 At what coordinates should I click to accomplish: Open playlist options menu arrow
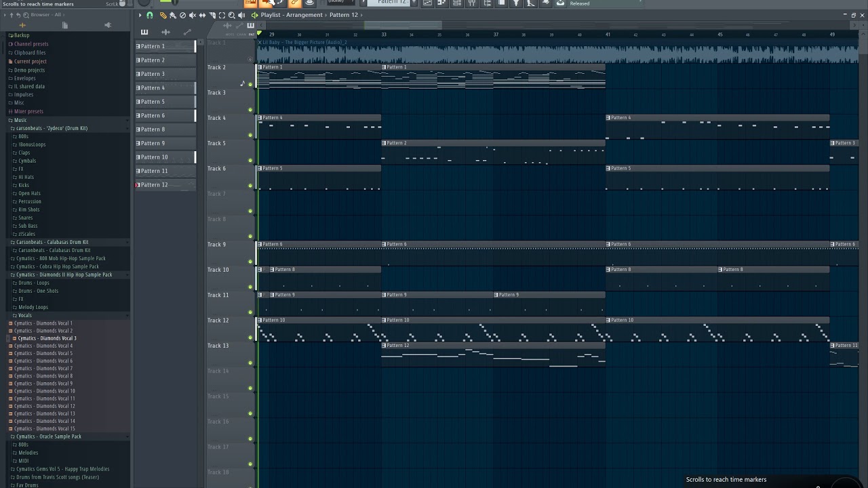pyautogui.click(x=140, y=15)
